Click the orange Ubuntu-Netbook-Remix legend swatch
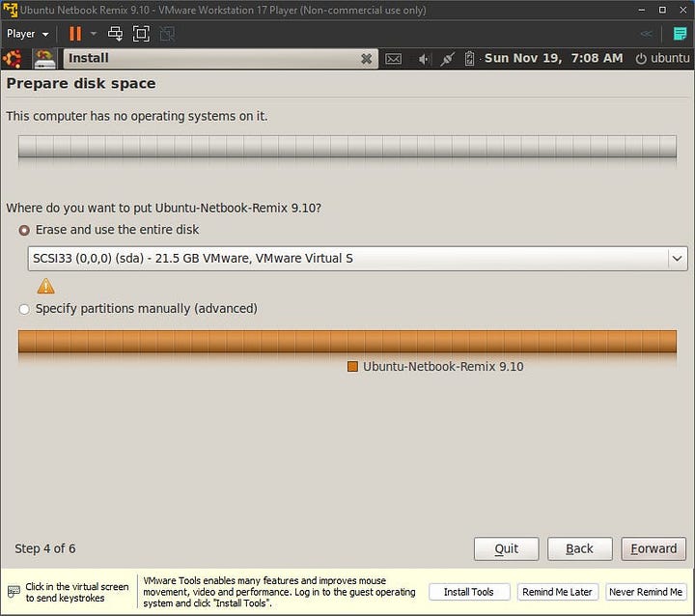Image resolution: width=695 pixels, height=616 pixels. (352, 367)
